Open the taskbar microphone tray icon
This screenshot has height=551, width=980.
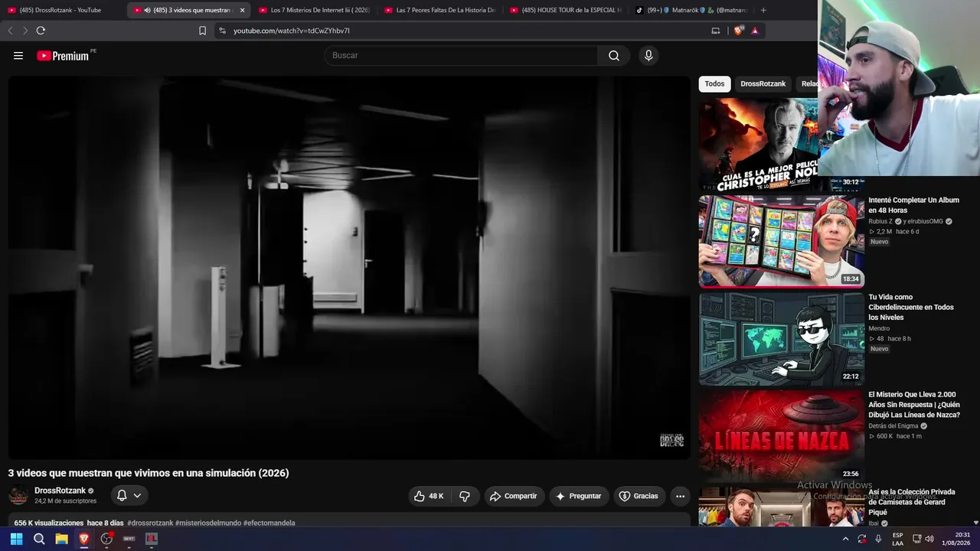click(878, 539)
